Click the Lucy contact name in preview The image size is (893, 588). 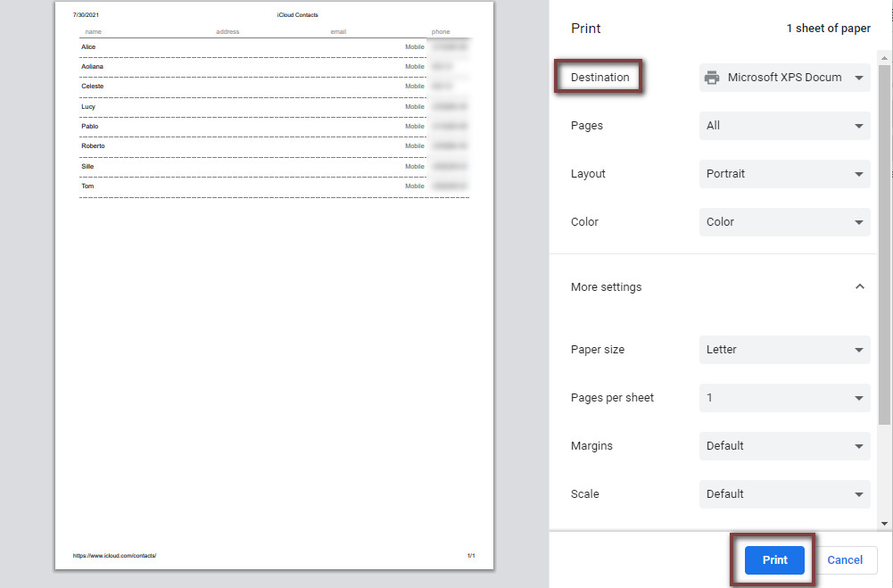[88, 106]
